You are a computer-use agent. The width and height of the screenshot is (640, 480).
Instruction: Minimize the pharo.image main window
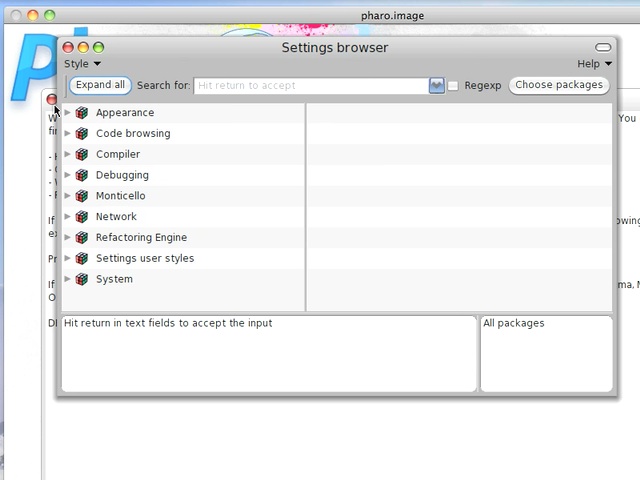click(x=33, y=16)
